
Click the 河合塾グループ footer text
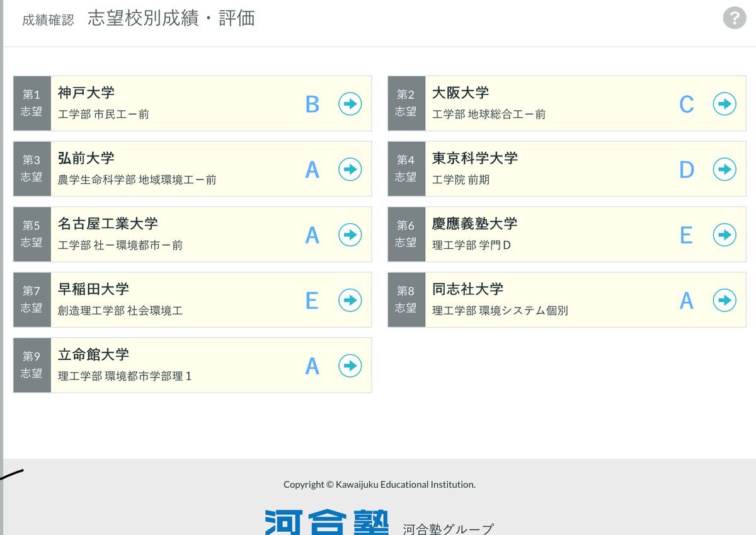pos(448,529)
